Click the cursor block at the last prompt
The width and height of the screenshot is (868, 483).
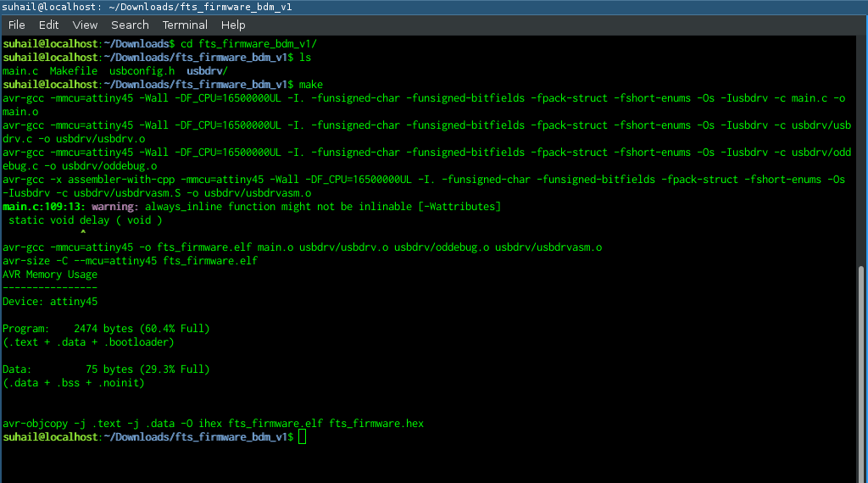pos(302,437)
